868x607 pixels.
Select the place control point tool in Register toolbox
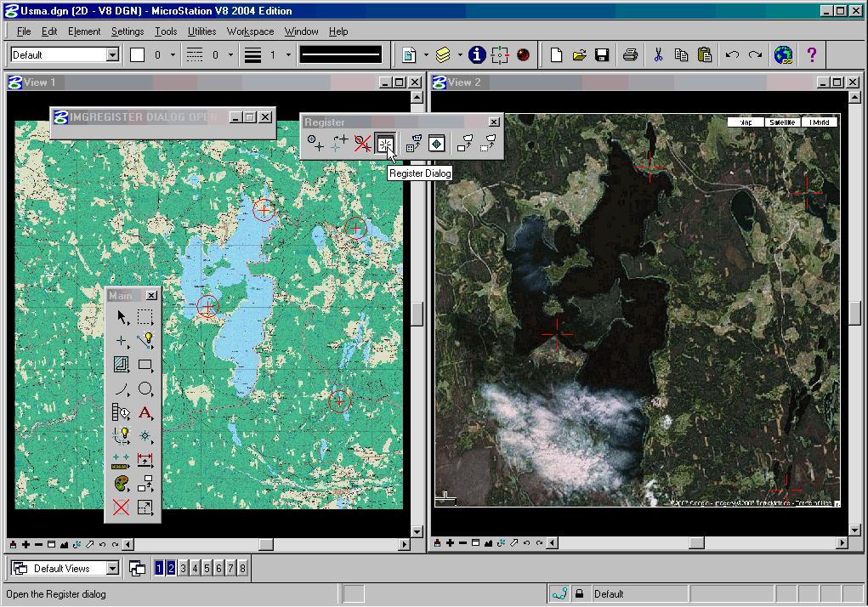[315, 144]
